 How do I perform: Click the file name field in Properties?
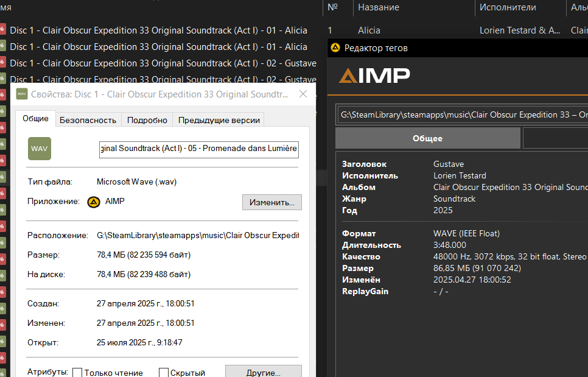(199, 149)
